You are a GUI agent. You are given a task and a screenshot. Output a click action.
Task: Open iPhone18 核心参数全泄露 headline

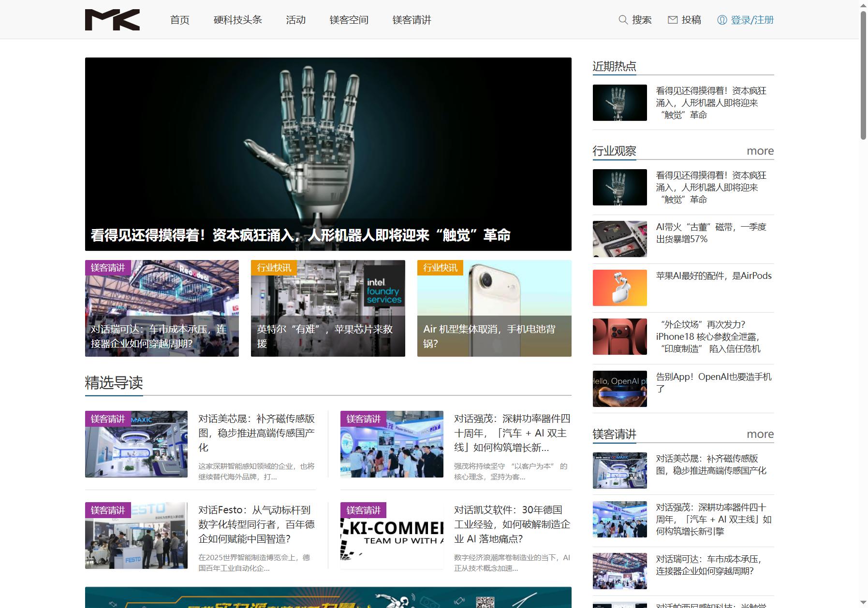pos(708,336)
